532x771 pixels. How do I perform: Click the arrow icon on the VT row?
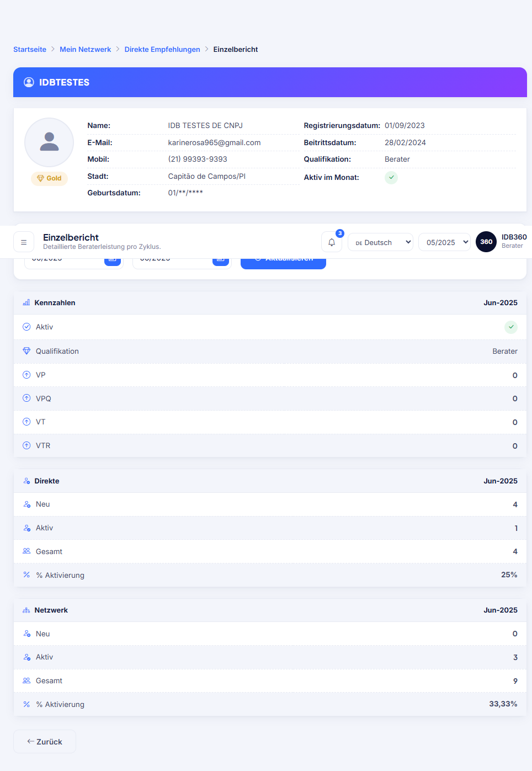(26, 422)
